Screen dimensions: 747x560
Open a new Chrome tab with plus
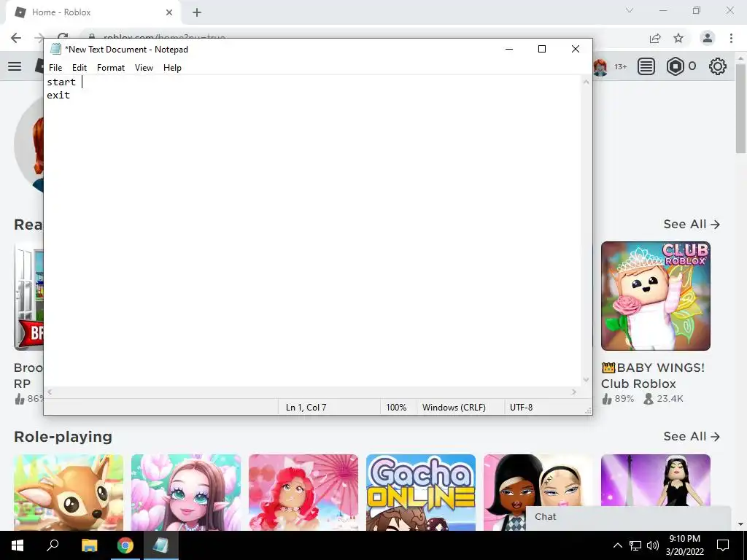197,12
